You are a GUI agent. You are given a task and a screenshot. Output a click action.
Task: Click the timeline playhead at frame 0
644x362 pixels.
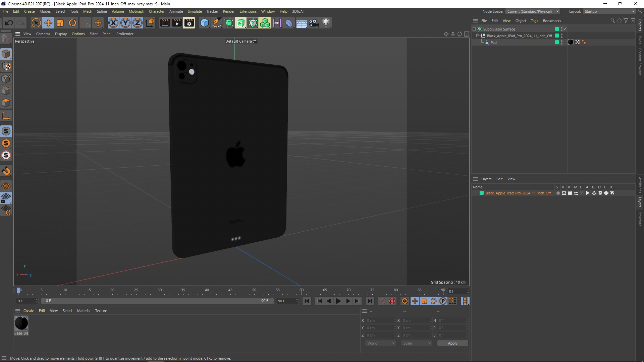click(x=18, y=290)
